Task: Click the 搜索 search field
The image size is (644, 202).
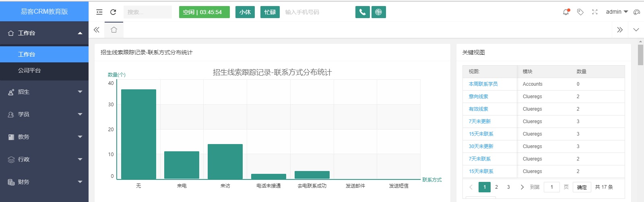Action: pyautogui.click(x=148, y=12)
